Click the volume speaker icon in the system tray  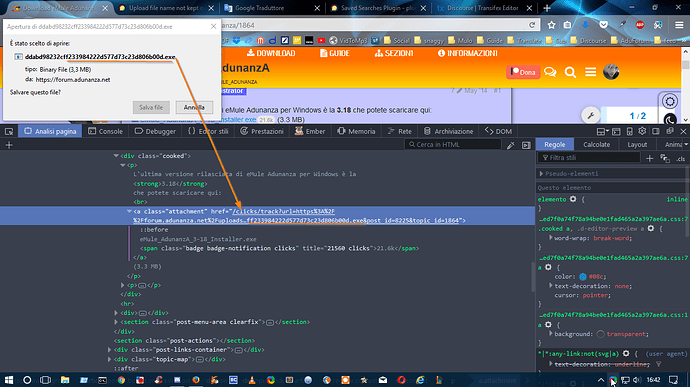(x=637, y=380)
